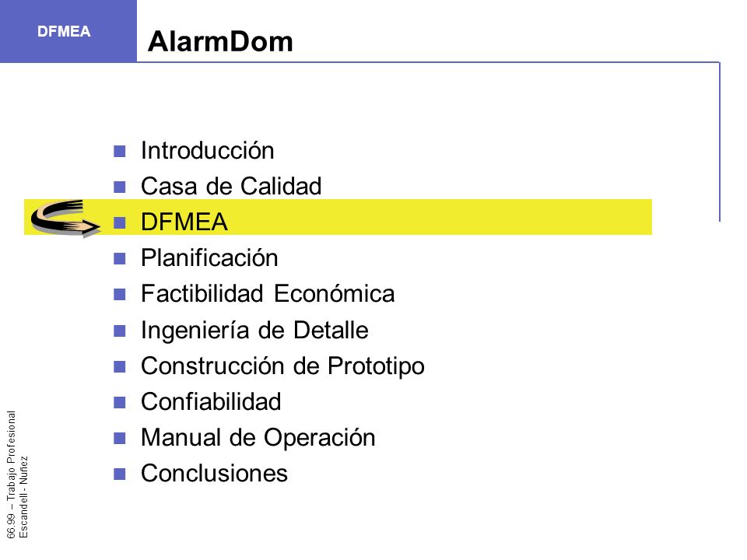The image size is (747, 560).
Task: Click the bullet beside Manual de Operación
Action: (120, 438)
